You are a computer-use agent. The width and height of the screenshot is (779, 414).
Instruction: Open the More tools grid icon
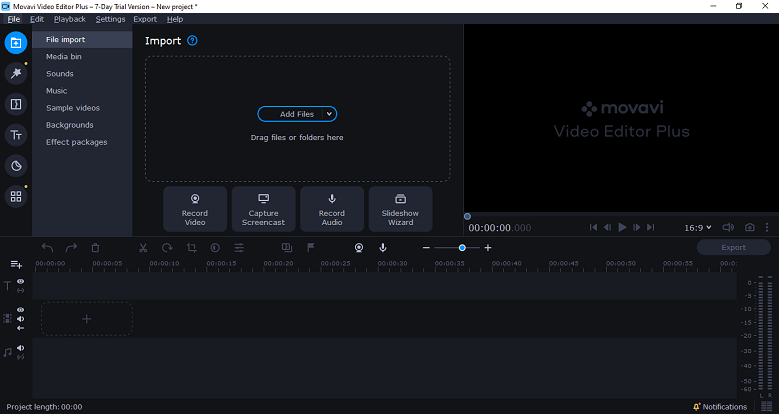point(16,197)
